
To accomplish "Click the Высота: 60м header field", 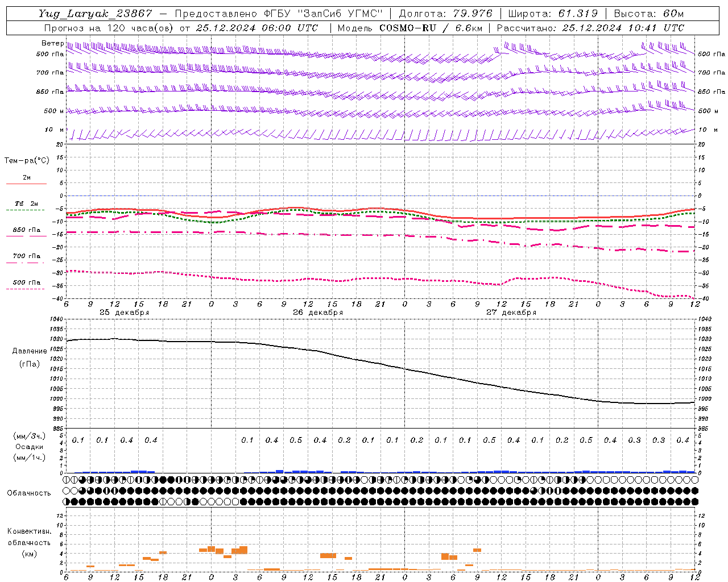I will click(649, 14).
